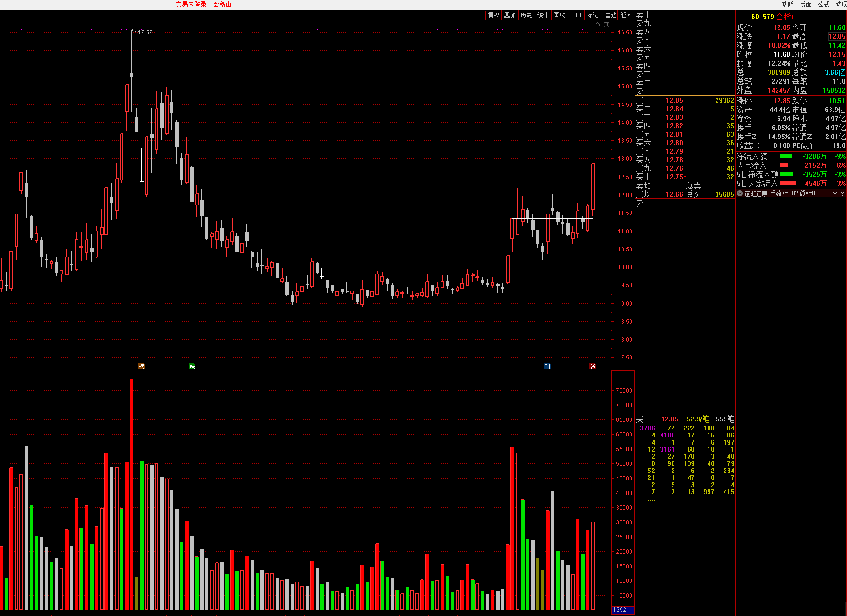847x616 pixels.
Task: Open F10 company information
Action: pos(576,15)
